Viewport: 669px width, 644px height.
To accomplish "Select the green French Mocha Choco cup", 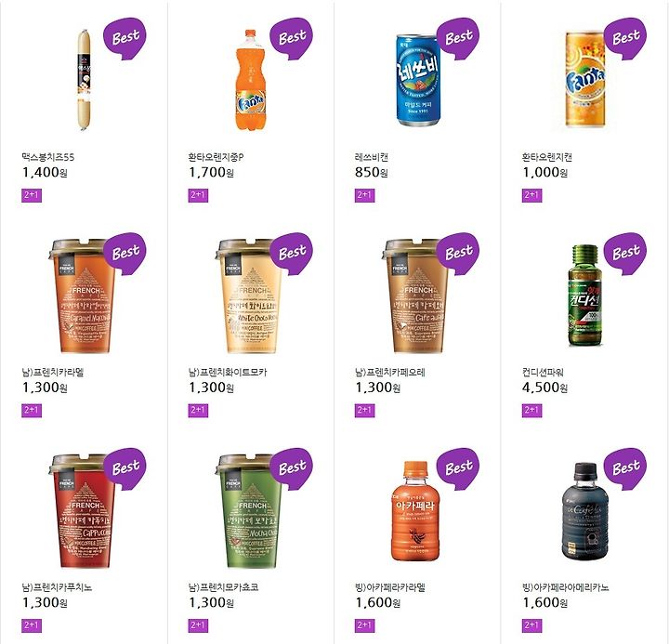I will [249, 511].
